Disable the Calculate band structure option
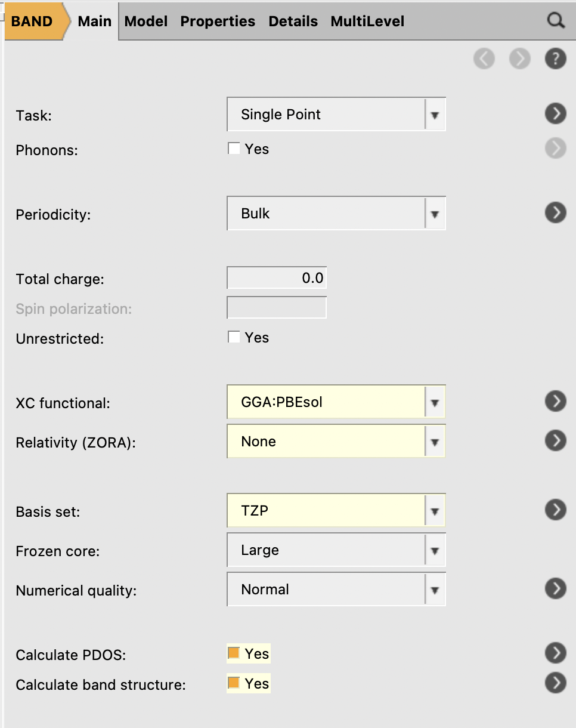 [233, 683]
